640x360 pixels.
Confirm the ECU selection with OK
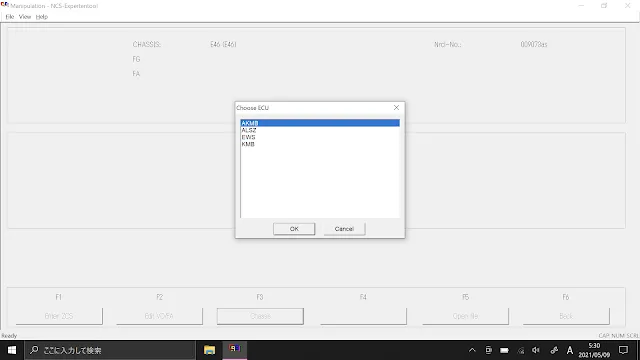(x=294, y=229)
